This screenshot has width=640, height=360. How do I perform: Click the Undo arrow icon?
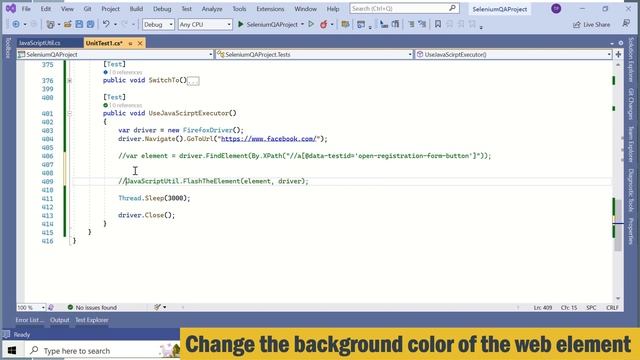point(106,24)
